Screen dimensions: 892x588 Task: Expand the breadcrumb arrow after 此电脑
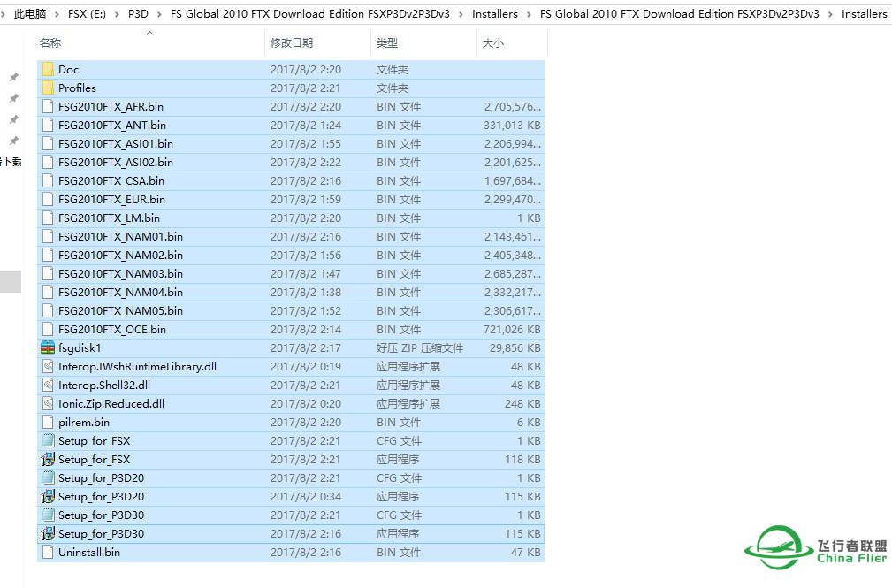coord(57,14)
